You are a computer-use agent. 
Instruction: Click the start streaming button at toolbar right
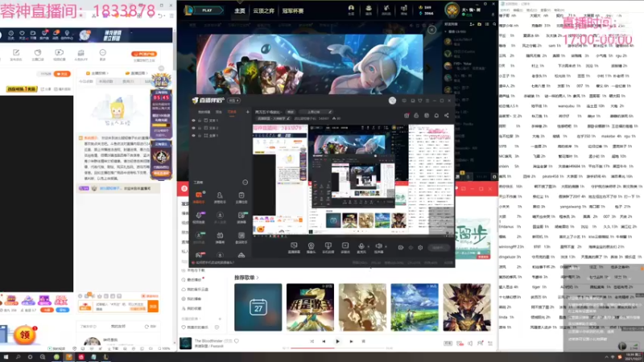coord(439,248)
